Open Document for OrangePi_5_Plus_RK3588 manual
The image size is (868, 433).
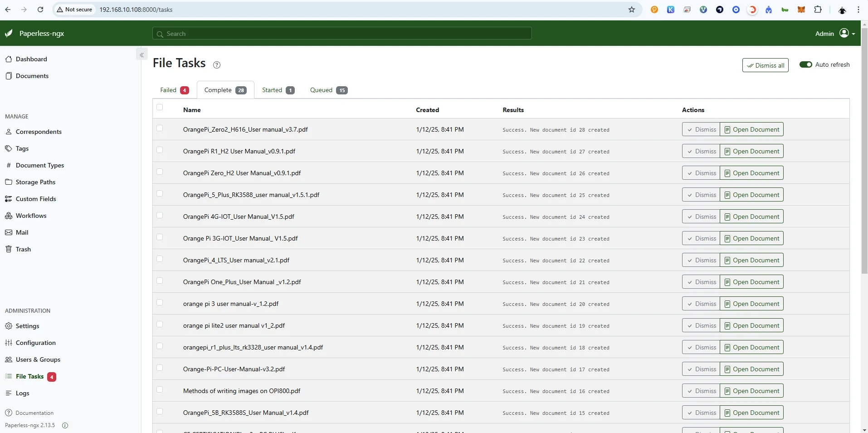tap(752, 195)
